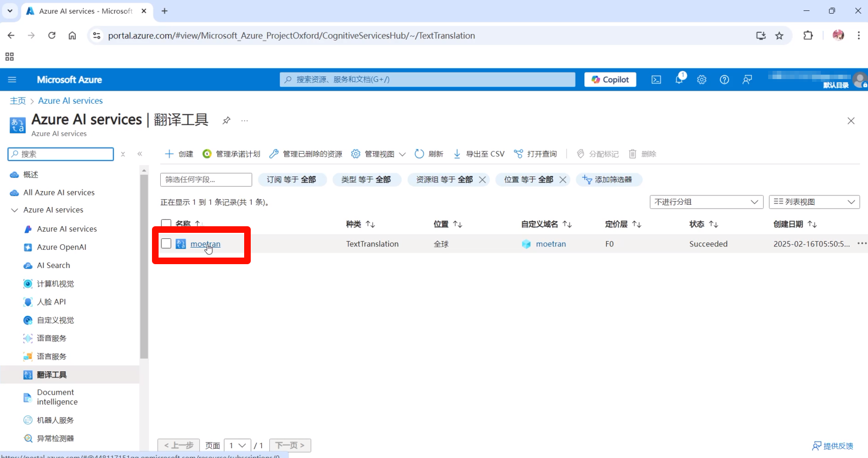This screenshot has height=458, width=868.
Task: Sort by 定价层 column
Action: point(623,224)
